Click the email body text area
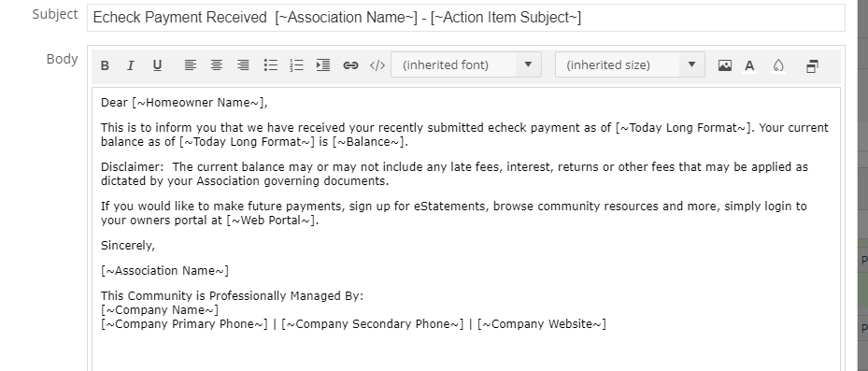 pos(466,229)
